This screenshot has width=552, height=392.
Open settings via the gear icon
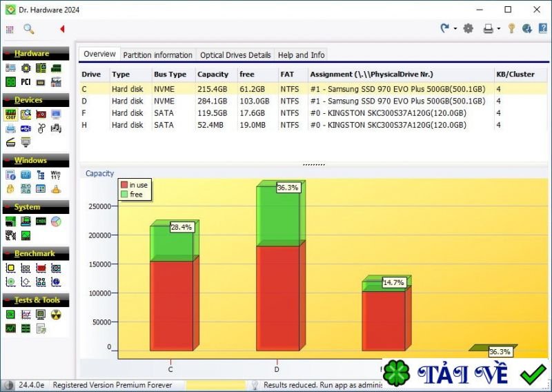469,28
